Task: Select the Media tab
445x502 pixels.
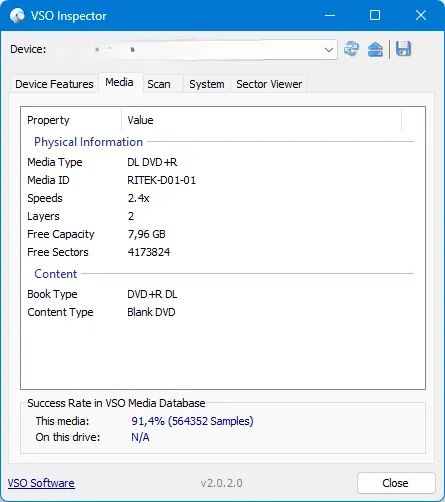Action: (119, 82)
